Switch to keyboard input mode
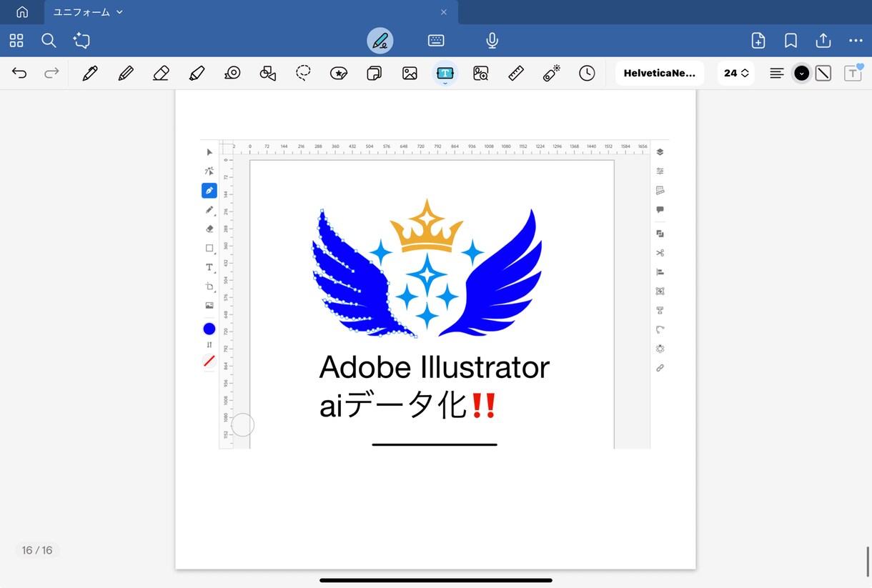The width and height of the screenshot is (872, 588). click(x=436, y=41)
